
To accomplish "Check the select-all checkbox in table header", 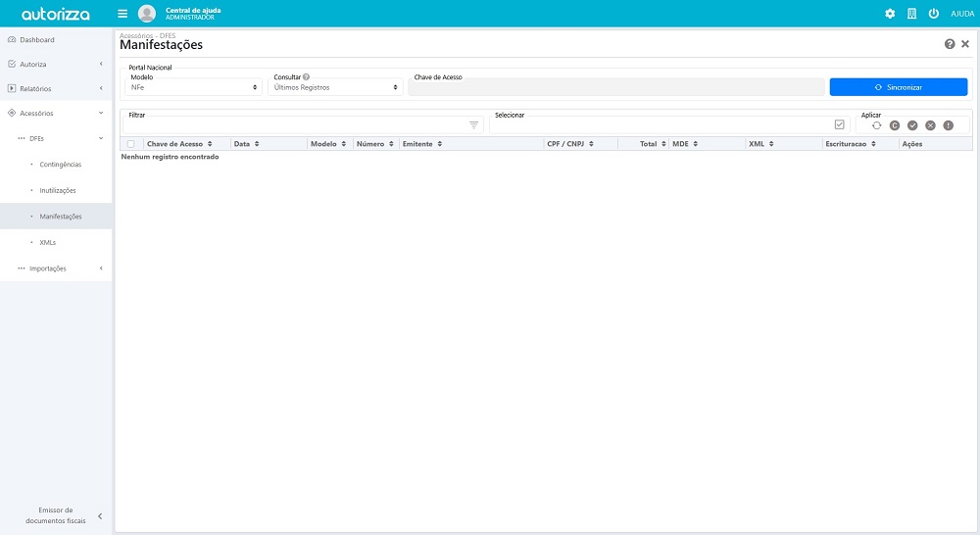I will (x=130, y=144).
